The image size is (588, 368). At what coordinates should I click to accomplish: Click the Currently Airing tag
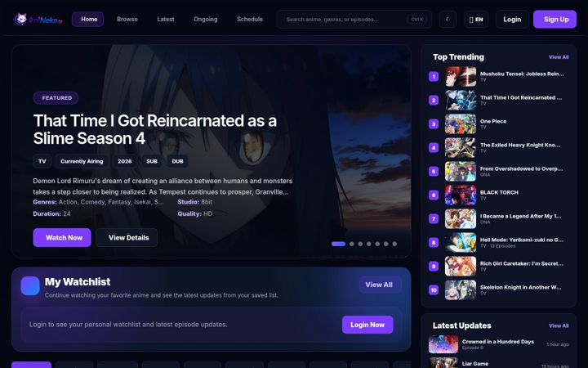(x=82, y=161)
